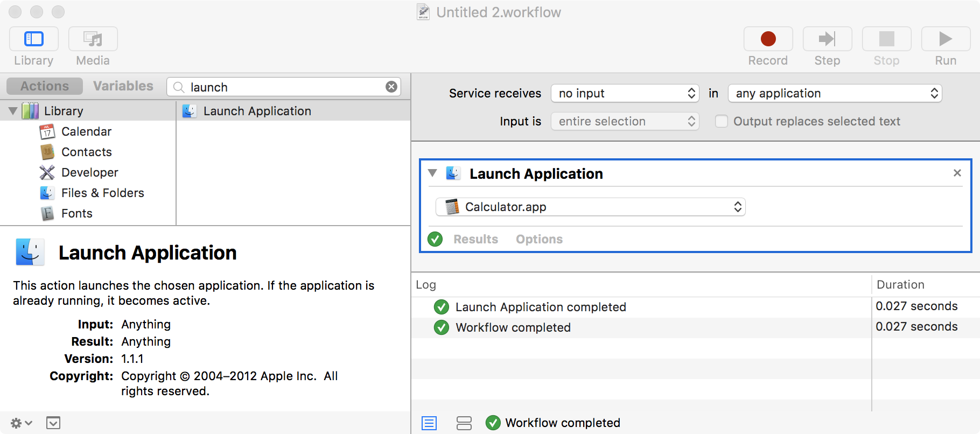Step through the workflow
The height and width of the screenshot is (434, 980).
click(x=827, y=39)
